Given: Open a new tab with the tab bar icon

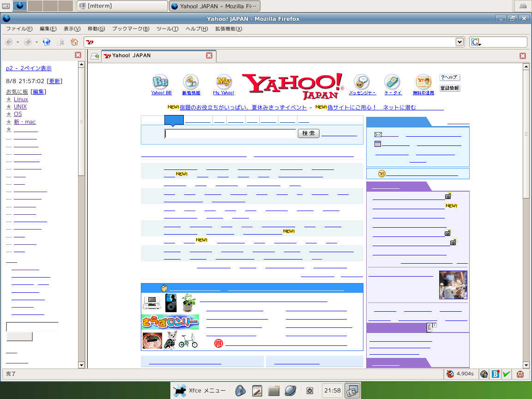Looking at the screenshot, I should point(95,56).
